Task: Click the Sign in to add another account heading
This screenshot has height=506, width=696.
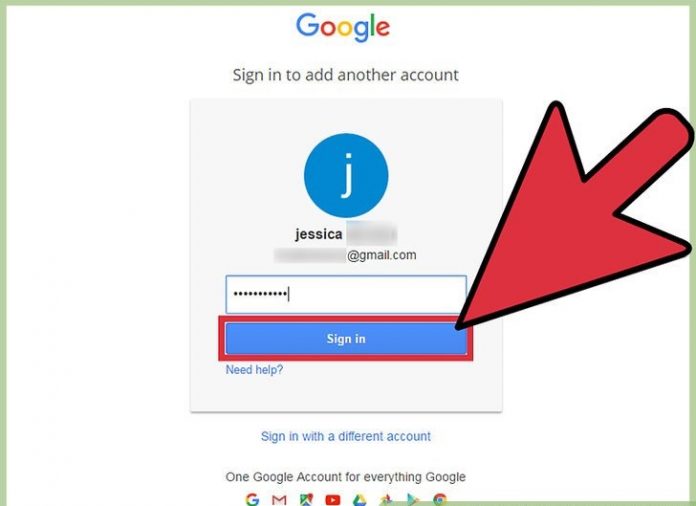Action: pos(346,75)
